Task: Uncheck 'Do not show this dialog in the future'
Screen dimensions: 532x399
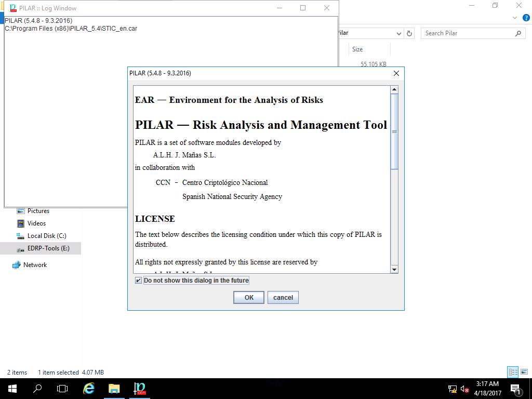Action: point(138,280)
